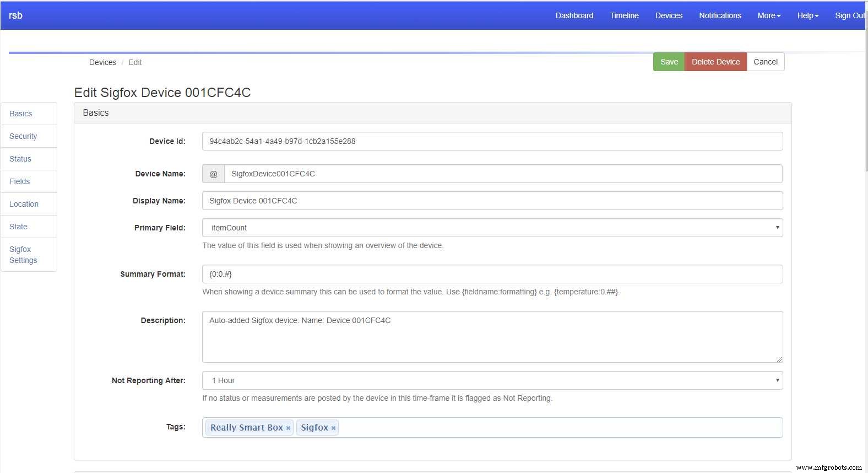Navigate to Devices via breadcrumb
Image resolution: width=868 pixels, height=473 pixels.
[102, 62]
